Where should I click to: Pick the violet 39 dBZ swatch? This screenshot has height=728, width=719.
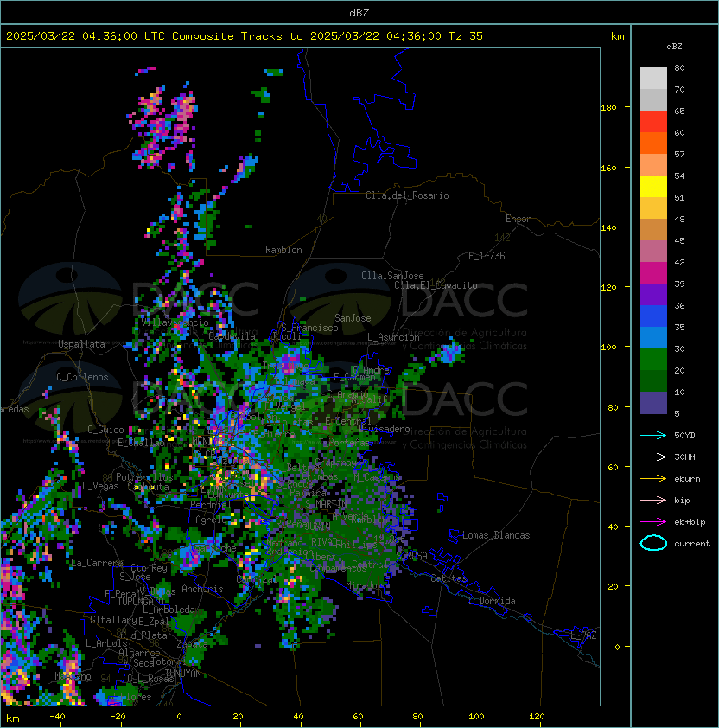tap(653, 294)
